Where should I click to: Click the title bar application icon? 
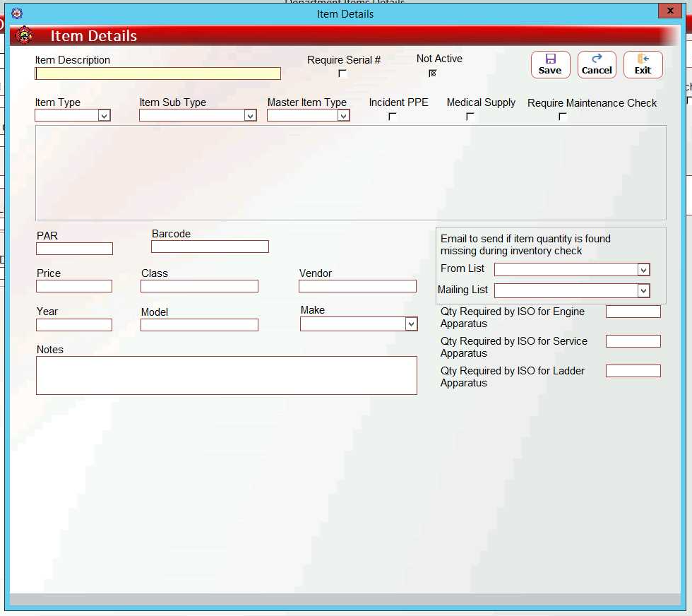pyautogui.click(x=17, y=13)
